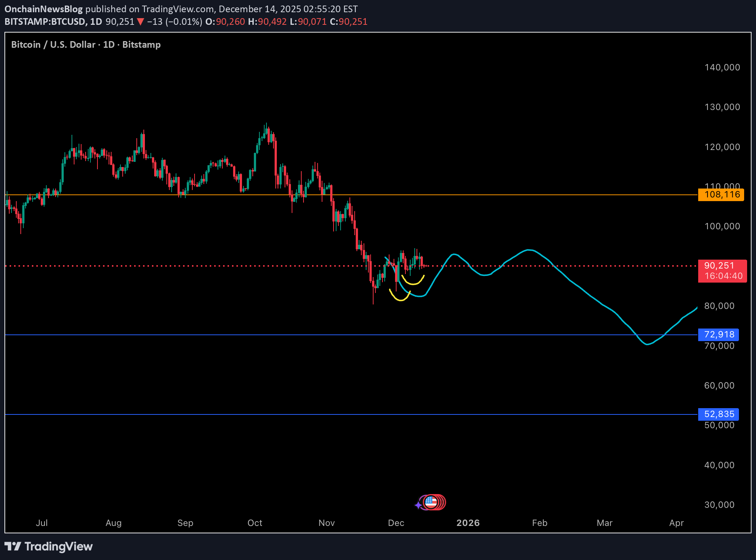Click the purple sparkle event marker
This screenshot has height=560, width=756.
point(418,505)
